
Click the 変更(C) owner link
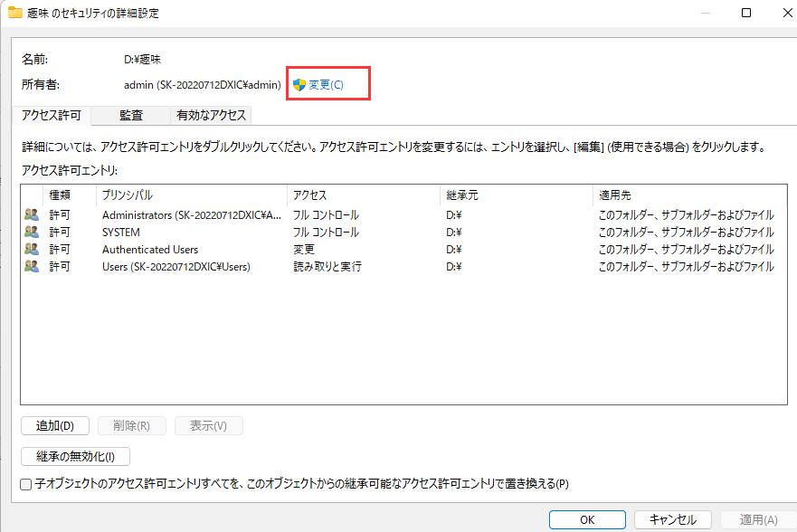coord(326,85)
